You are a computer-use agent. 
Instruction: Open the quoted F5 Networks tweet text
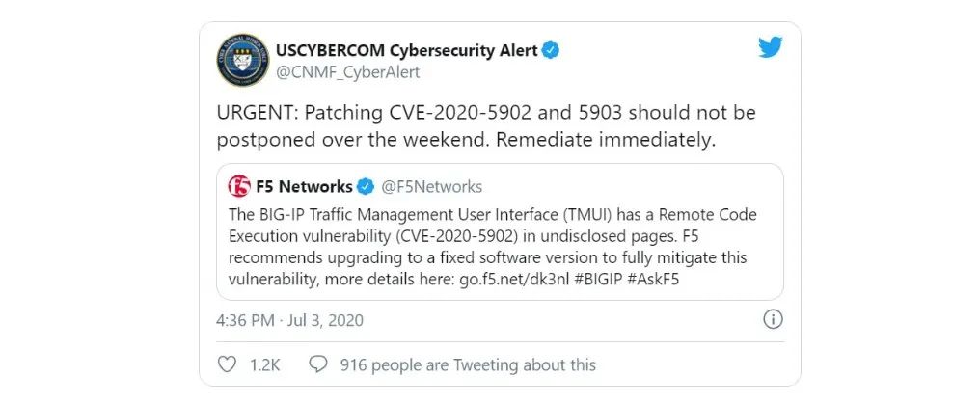(x=492, y=247)
